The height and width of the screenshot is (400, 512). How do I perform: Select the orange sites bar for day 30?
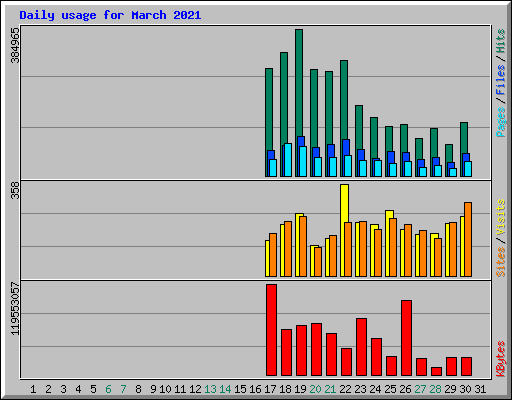468,239
